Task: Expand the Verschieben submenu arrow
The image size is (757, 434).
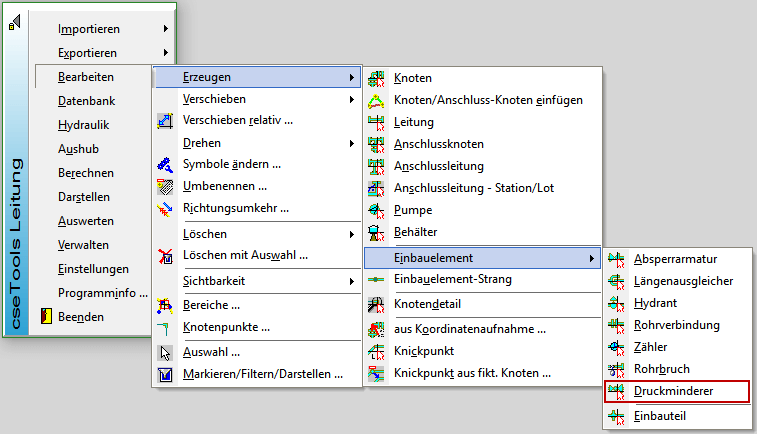Action: click(x=351, y=100)
